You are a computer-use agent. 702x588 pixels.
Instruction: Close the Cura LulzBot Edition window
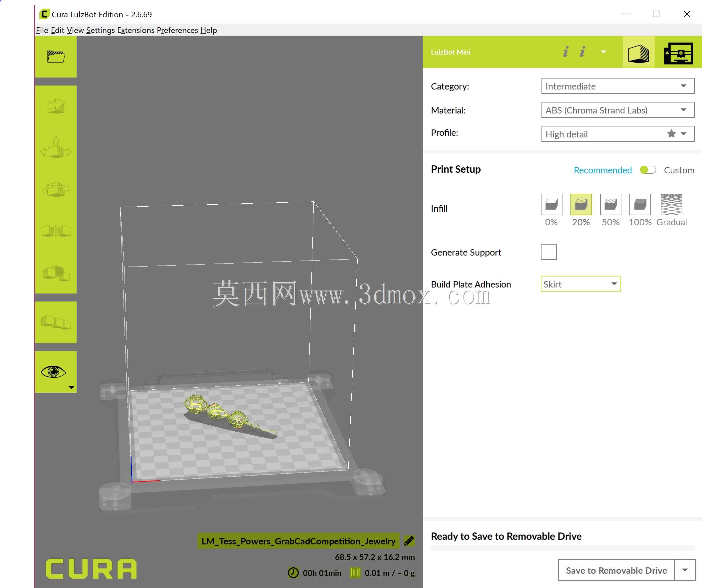pos(687,14)
